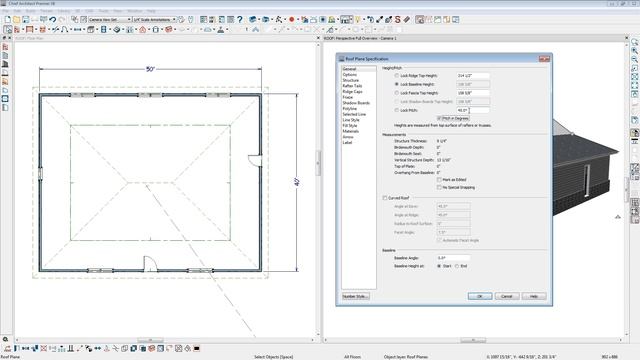Click the Ridge Top Height value field
This screenshot has height=360, width=640.
pyautogui.click(x=473, y=76)
